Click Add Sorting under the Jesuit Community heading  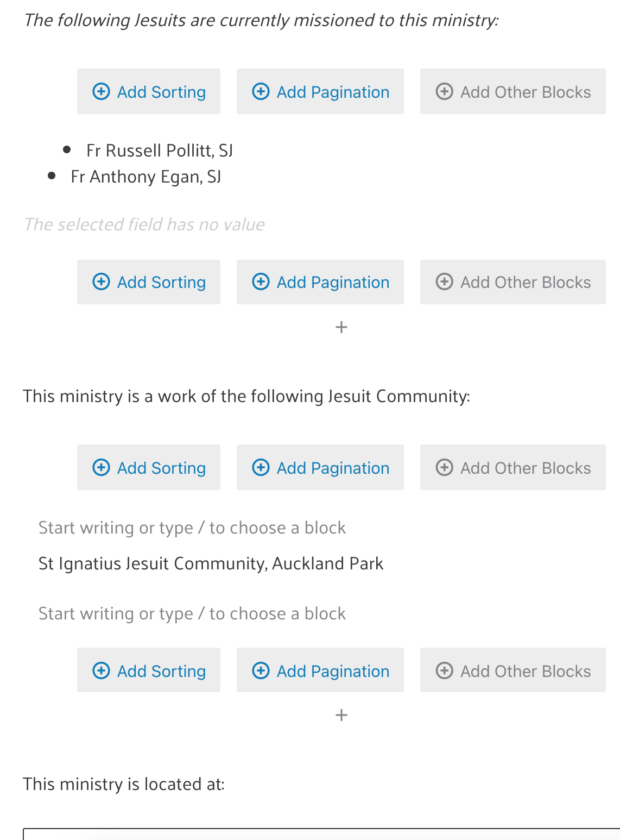click(149, 467)
